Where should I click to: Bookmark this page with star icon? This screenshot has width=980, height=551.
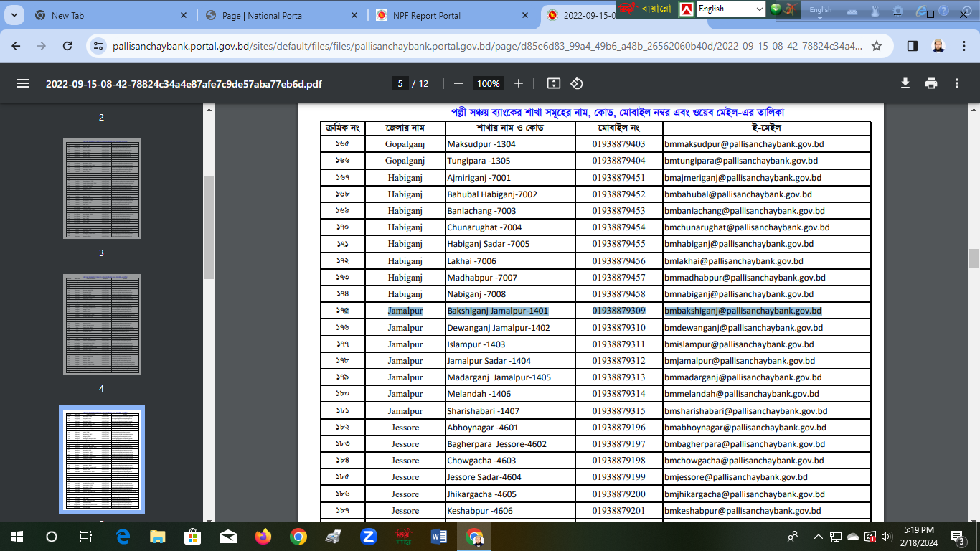click(x=877, y=46)
